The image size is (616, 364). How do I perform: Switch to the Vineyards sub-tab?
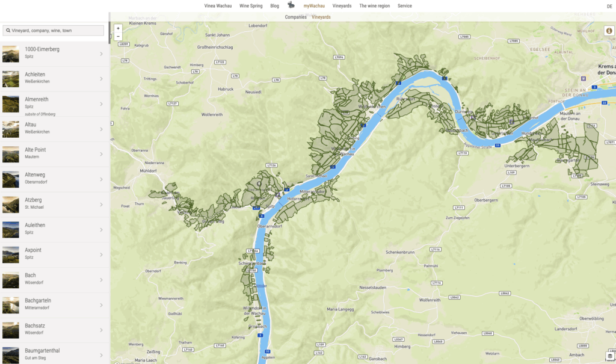coord(321,17)
